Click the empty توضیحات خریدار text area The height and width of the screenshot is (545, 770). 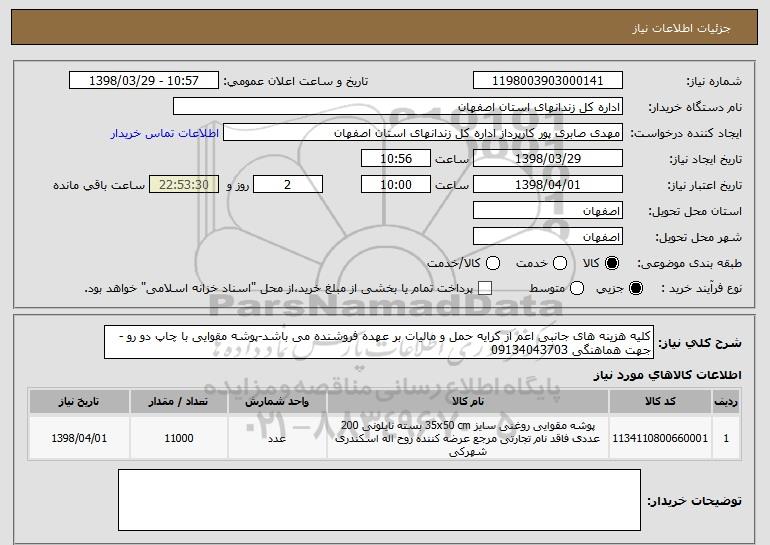(x=379, y=500)
